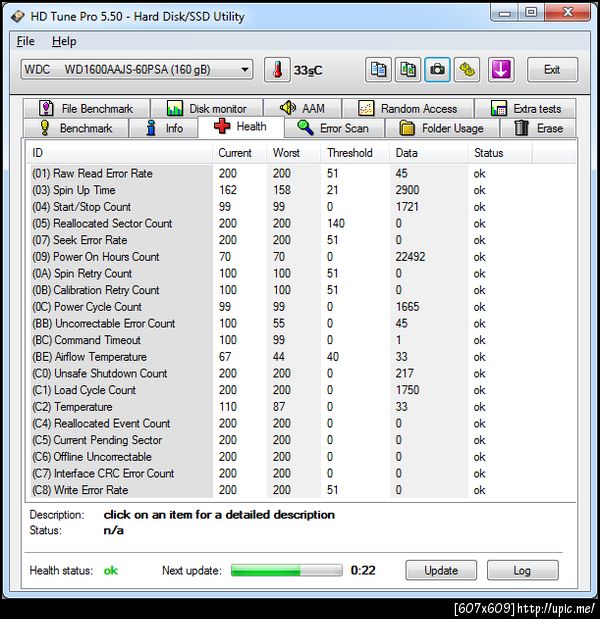Select the (04) Start/Stop Count row
Screen dimensions: 600x619
[x=302, y=206]
